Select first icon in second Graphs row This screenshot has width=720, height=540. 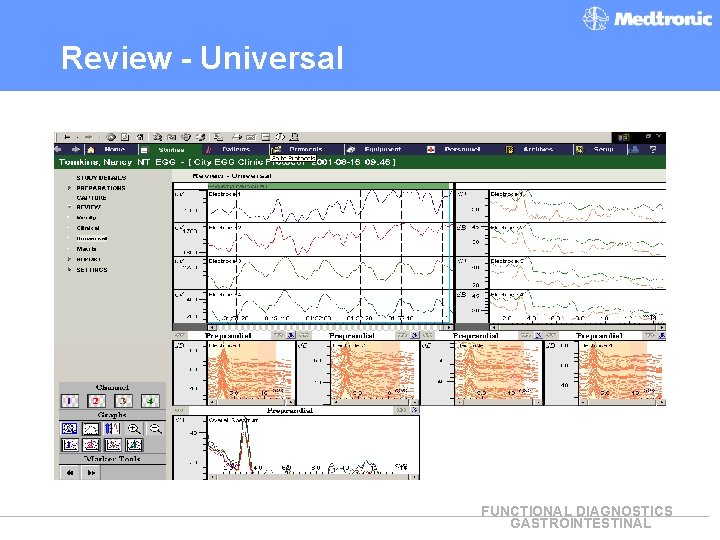70,444
